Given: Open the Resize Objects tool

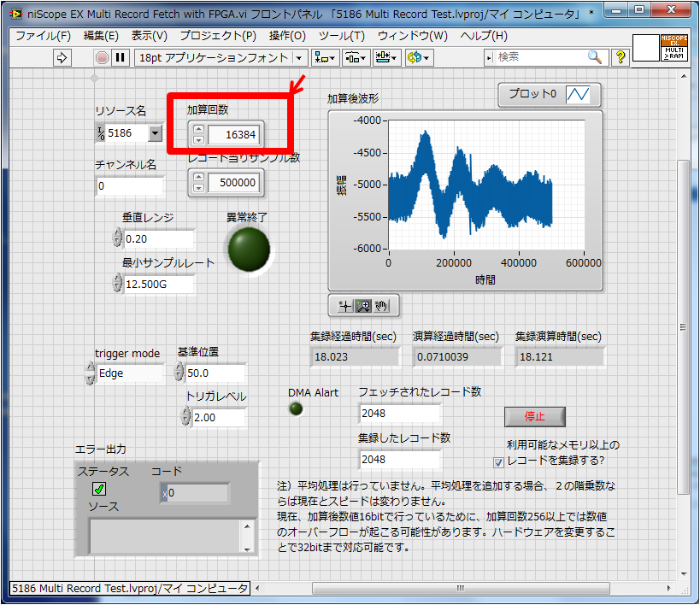Looking at the screenshot, I should coord(386,57).
